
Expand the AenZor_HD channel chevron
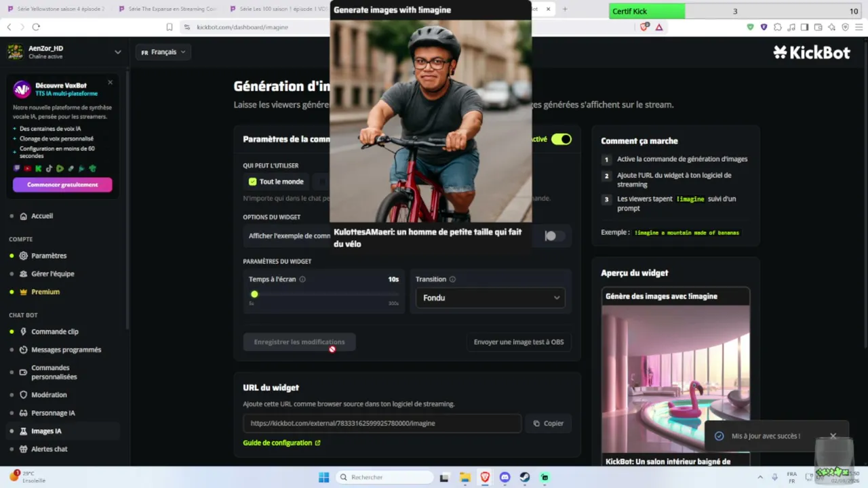tap(118, 52)
